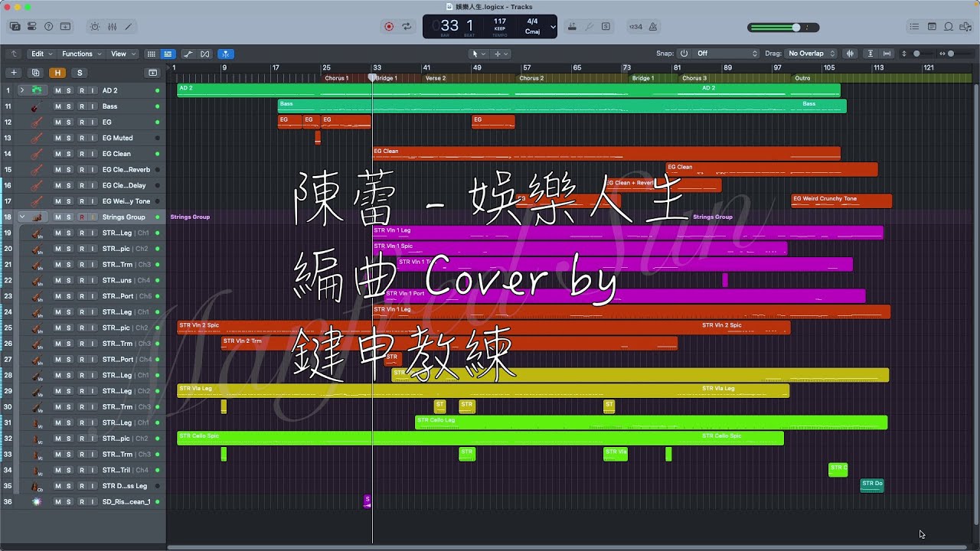Screen dimensions: 980x551
Task: Click vertical auto zoom icon
Action: click(x=871, y=54)
